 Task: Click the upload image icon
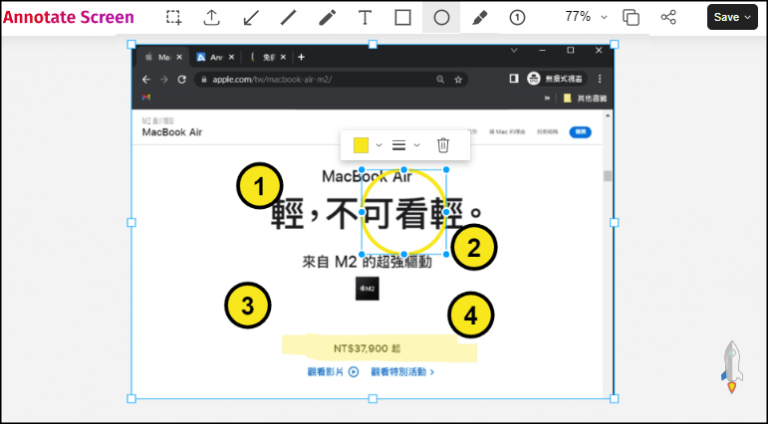[x=212, y=18]
